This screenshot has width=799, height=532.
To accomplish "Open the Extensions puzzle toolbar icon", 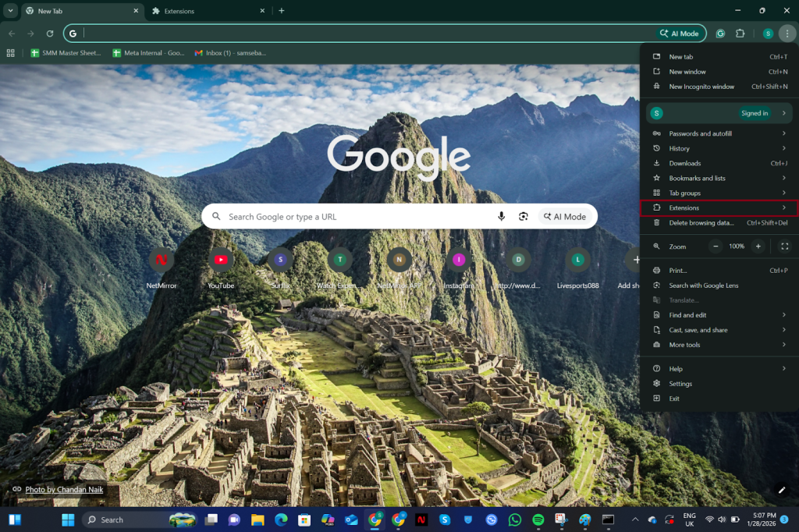I will 740,34.
